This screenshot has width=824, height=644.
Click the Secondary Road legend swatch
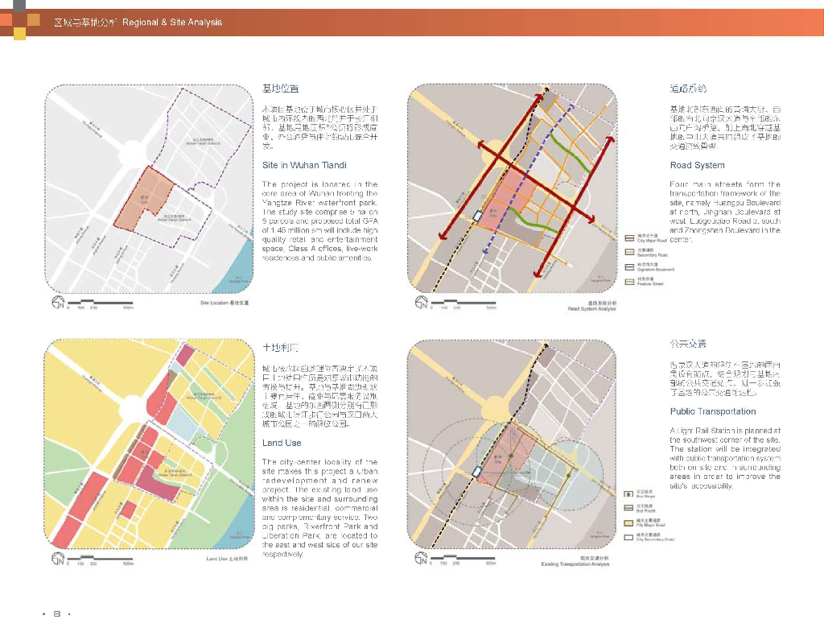point(629,252)
